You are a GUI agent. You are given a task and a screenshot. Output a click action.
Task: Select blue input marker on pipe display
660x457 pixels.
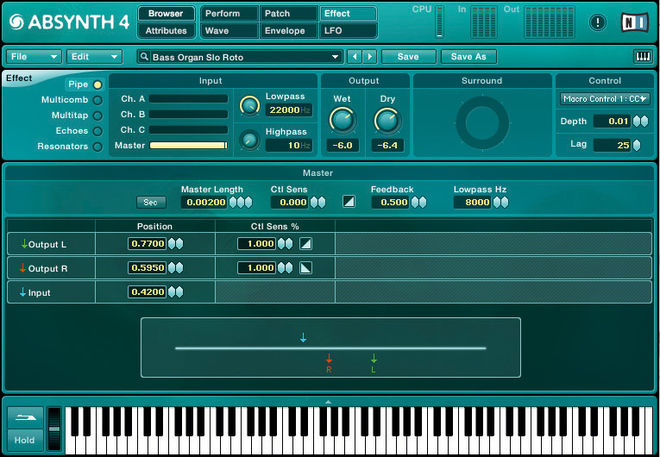[303, 337]
